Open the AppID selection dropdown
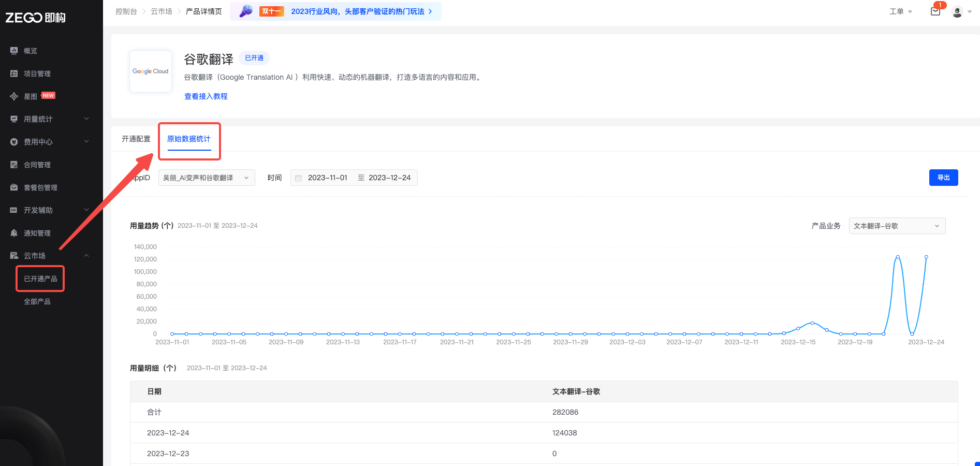 coord(207,178)
